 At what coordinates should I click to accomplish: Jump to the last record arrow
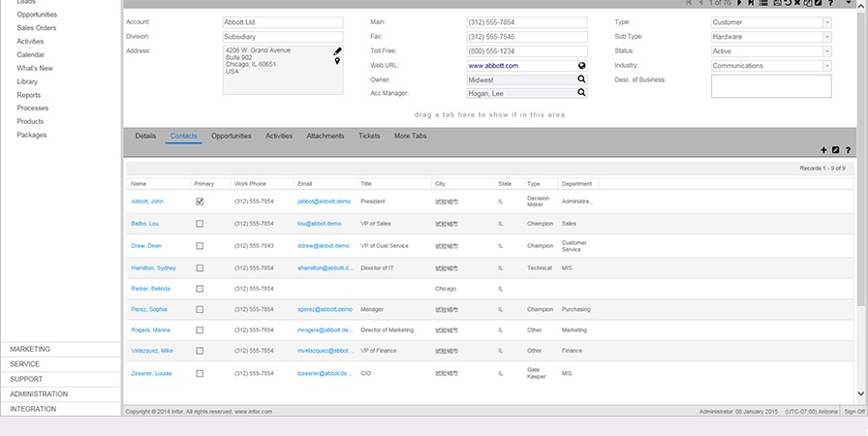point(751,3)
